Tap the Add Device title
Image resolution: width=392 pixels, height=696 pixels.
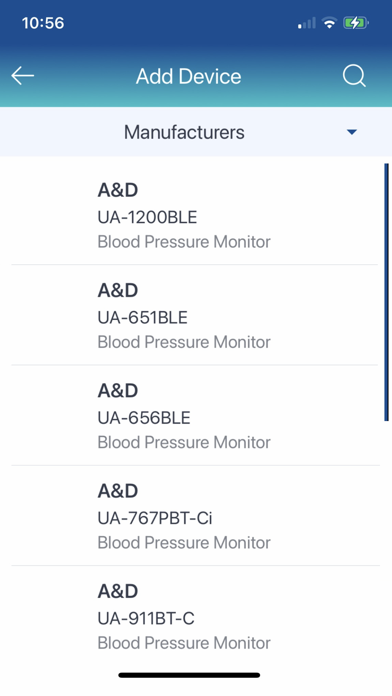(x=189, y=76)
